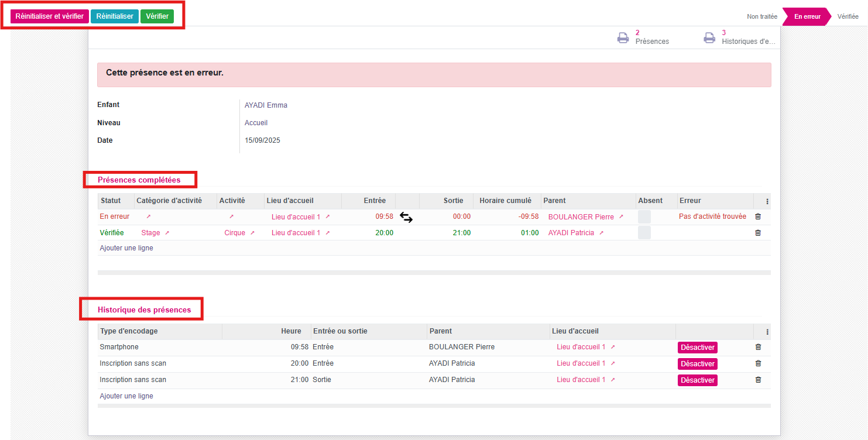Click the Historiques printer icon
Image resolution: width=868 pixels, height=440 pixels.
tap(709, 38)
